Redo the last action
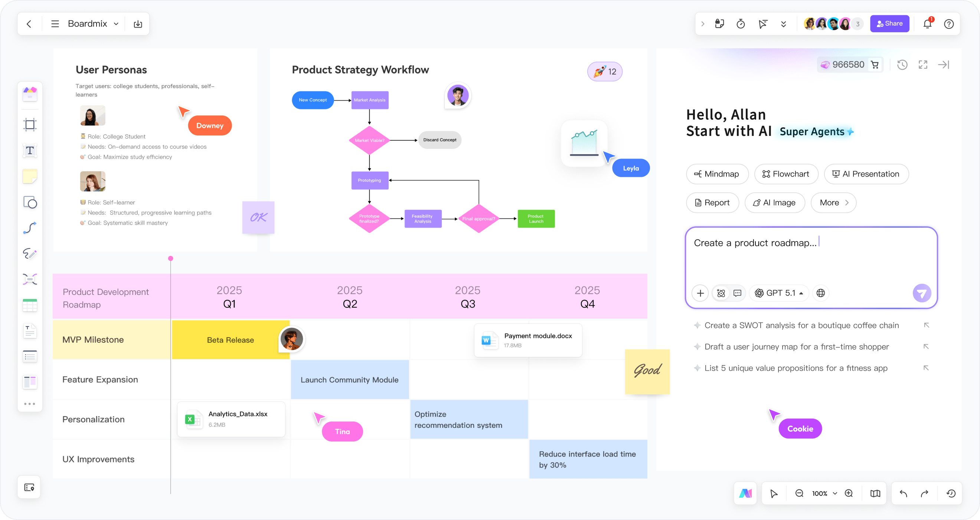Viewport: 980px width, 520px height. (924, 493)
